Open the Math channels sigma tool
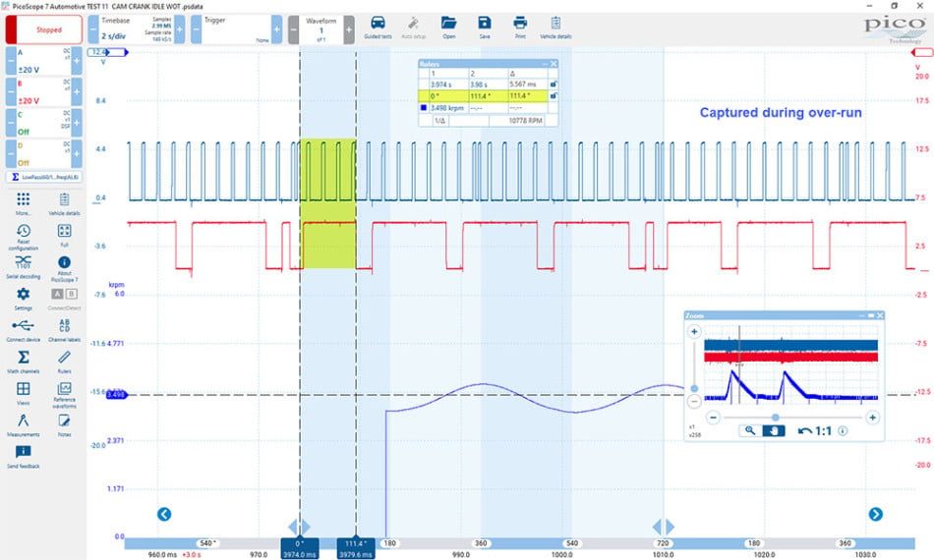Screen dimensions: 934x560 coord(24,362)
